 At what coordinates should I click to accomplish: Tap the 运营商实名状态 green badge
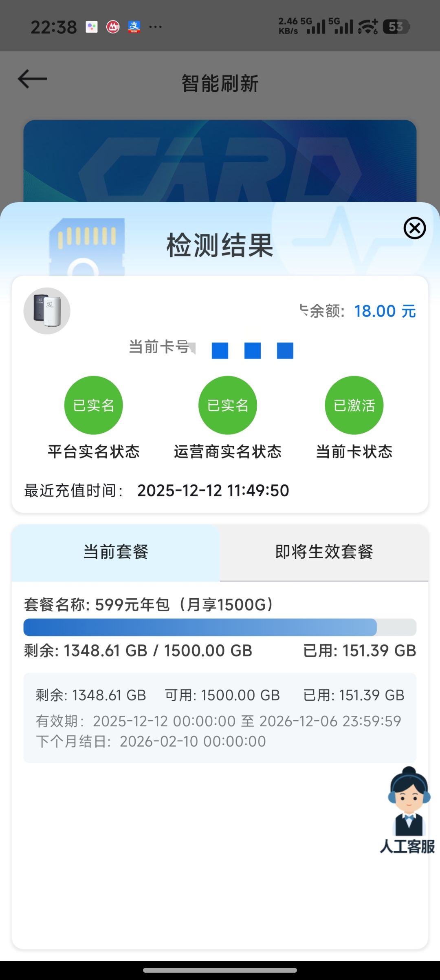pyautogui.click(x=227, y=405)
